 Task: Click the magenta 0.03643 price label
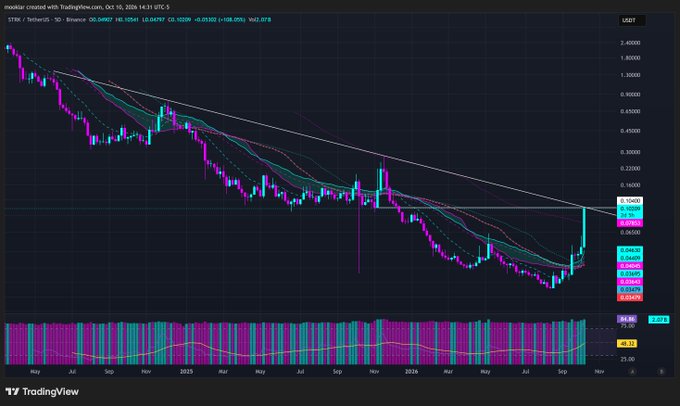630,282
